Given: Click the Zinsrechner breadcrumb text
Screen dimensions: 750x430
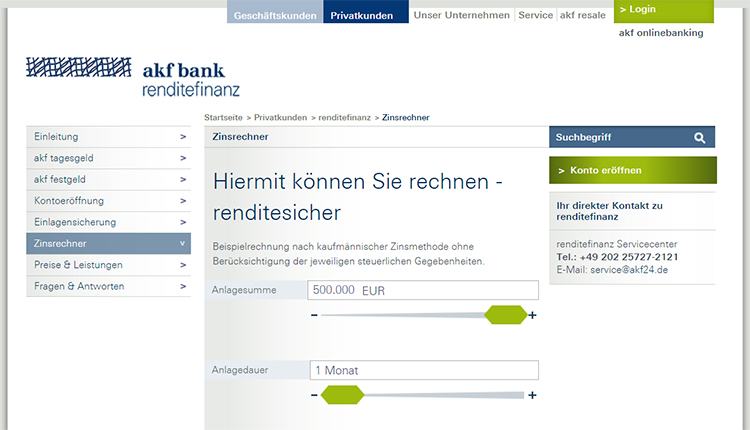Looking at the screenshot, I should pos(406,118).
